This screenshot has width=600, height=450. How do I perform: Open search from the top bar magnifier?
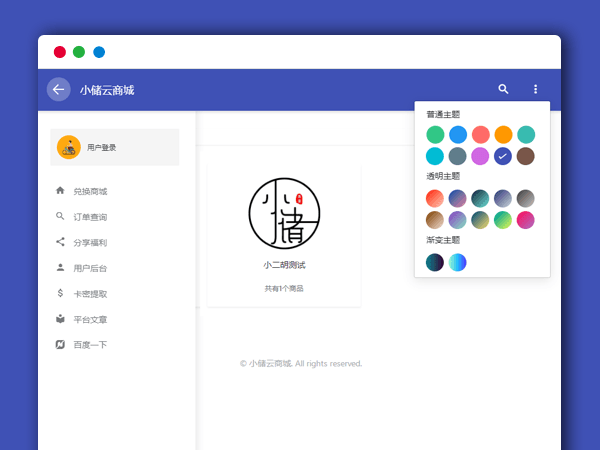[x=503, y=89]
